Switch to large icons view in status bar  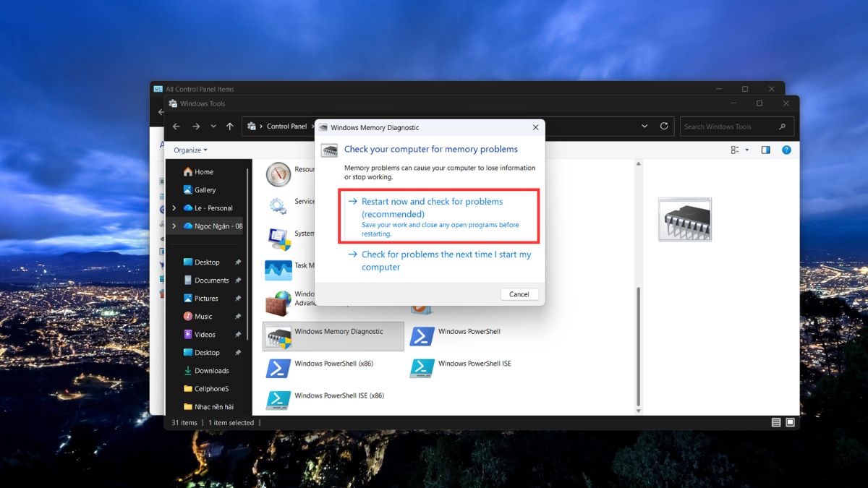[790, 422]
